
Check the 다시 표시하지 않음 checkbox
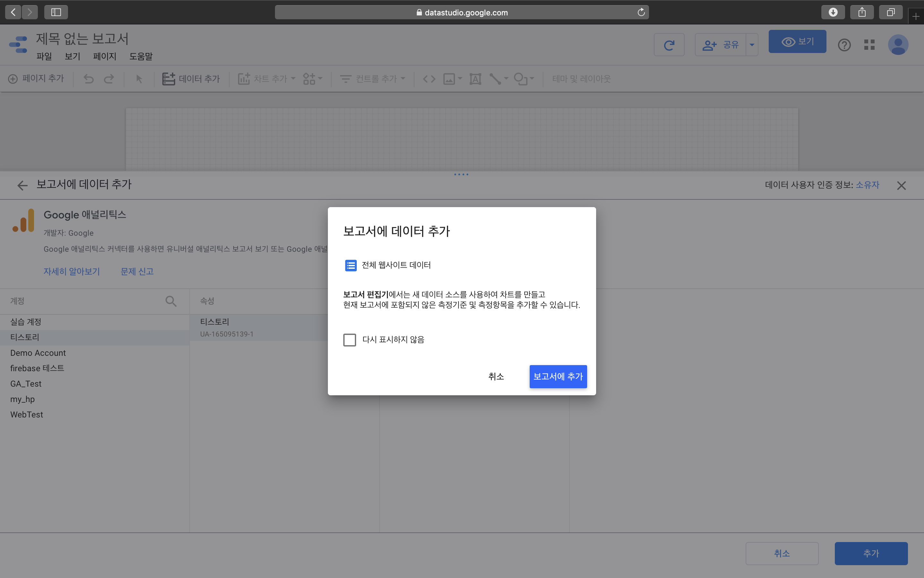pos(349,340)
